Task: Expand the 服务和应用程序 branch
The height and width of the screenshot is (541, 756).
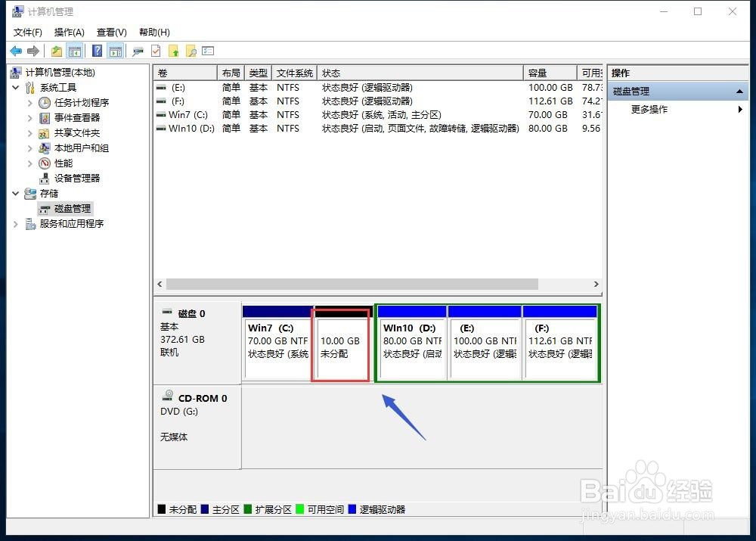Action: 16,223
